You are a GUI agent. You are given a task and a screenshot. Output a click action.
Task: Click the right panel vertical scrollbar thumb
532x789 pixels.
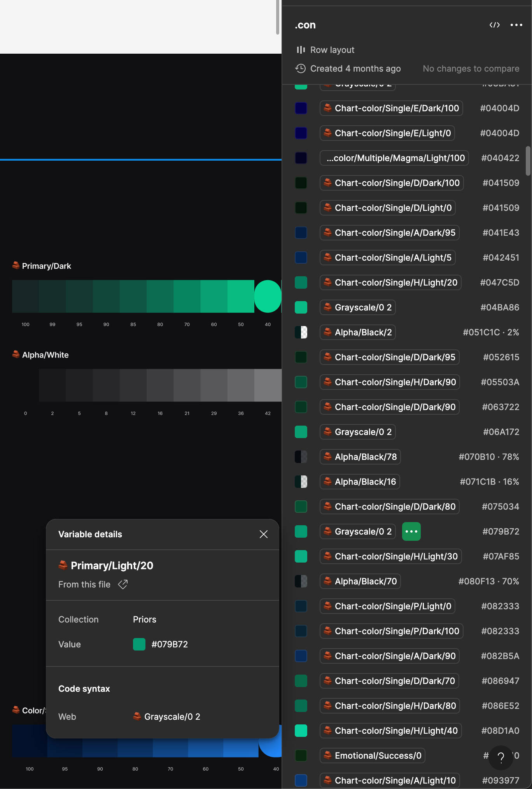pyautogui.click(x=528, y=161)
